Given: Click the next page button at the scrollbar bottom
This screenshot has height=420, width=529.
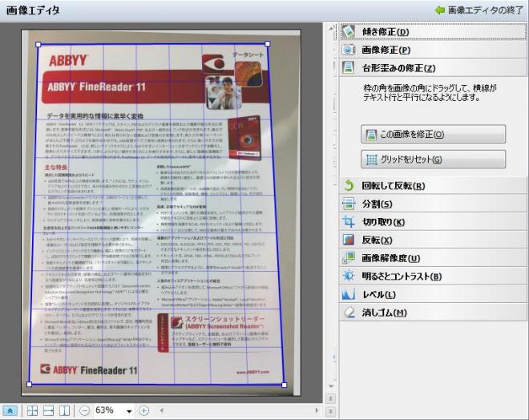Looking at the screenshot, I should [330, 411].
